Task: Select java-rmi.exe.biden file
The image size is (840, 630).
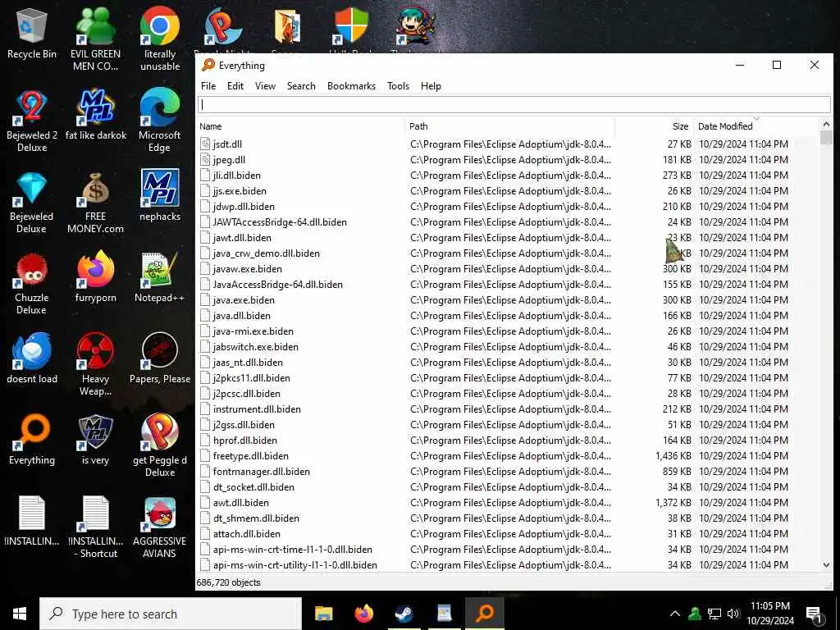Action: 508,331
